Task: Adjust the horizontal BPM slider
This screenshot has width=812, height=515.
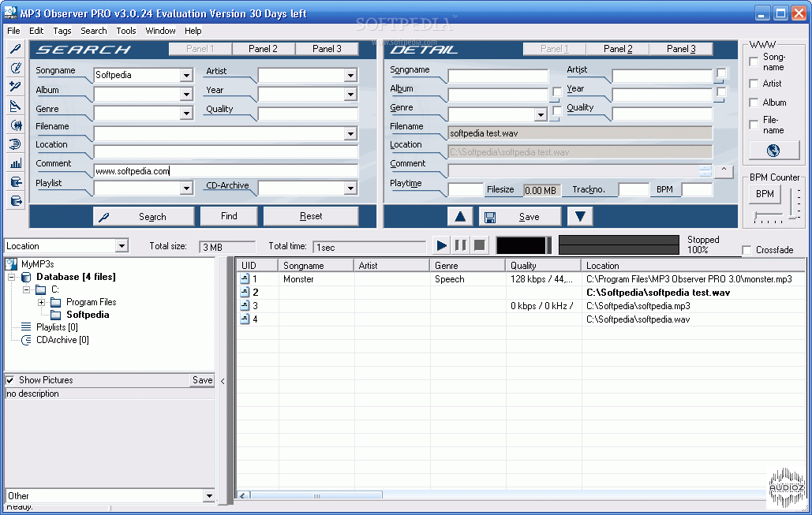Action: point(768,217)
